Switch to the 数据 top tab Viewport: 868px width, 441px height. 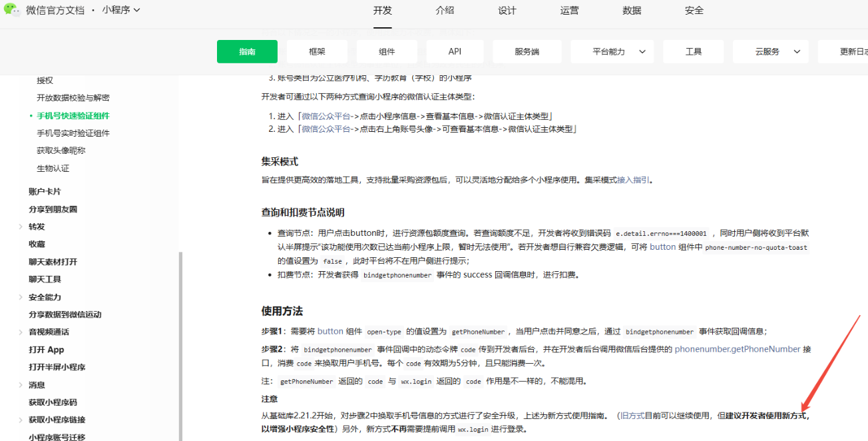point(632,10)
